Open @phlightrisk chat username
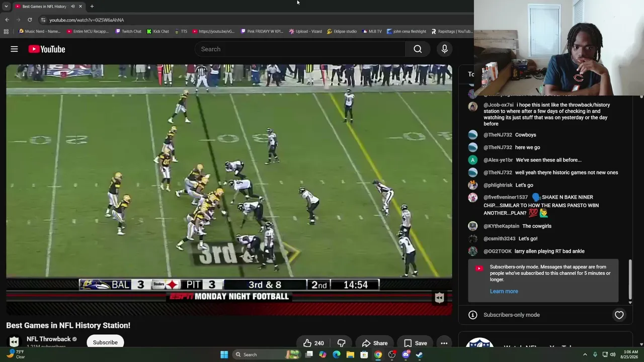Viewport: 644px width, 362px height. pyautogui.click(x=498, y=185)
